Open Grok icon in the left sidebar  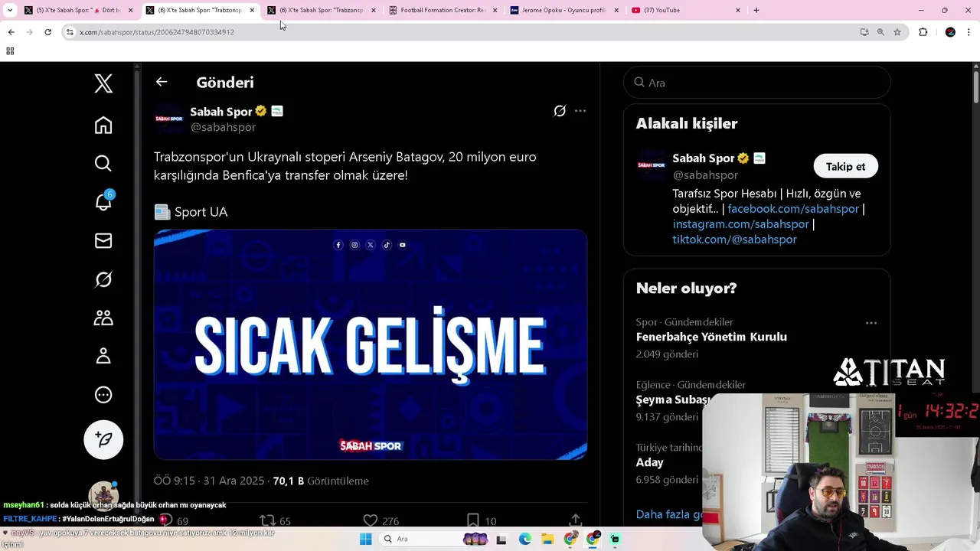tap(103, 279)
